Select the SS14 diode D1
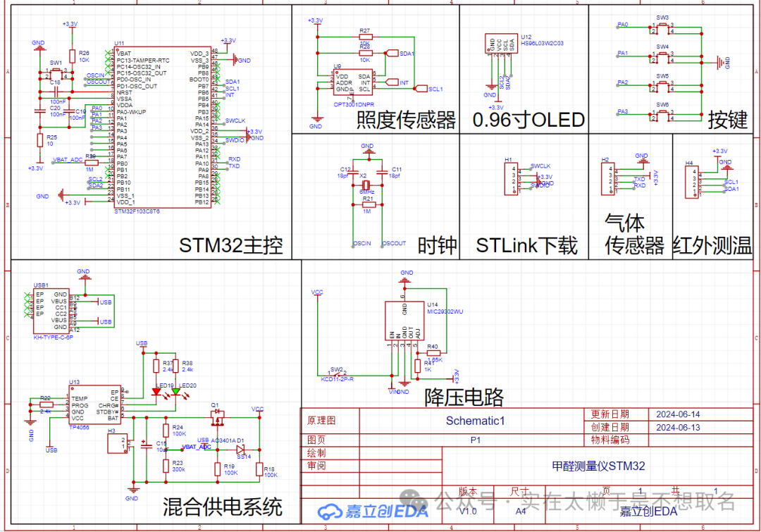This screenshot has height=532, width=761. pyautogui.click(x=241, y=448)
